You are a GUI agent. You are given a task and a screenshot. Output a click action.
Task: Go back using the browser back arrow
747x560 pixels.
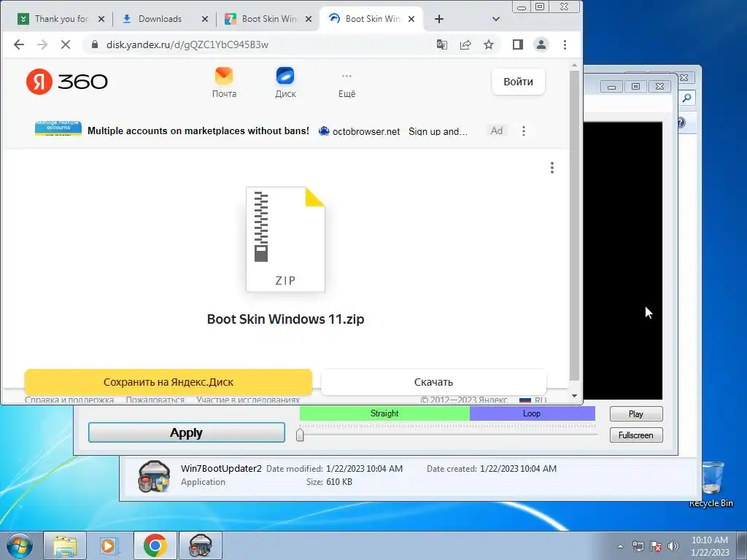tap(19, 44)
